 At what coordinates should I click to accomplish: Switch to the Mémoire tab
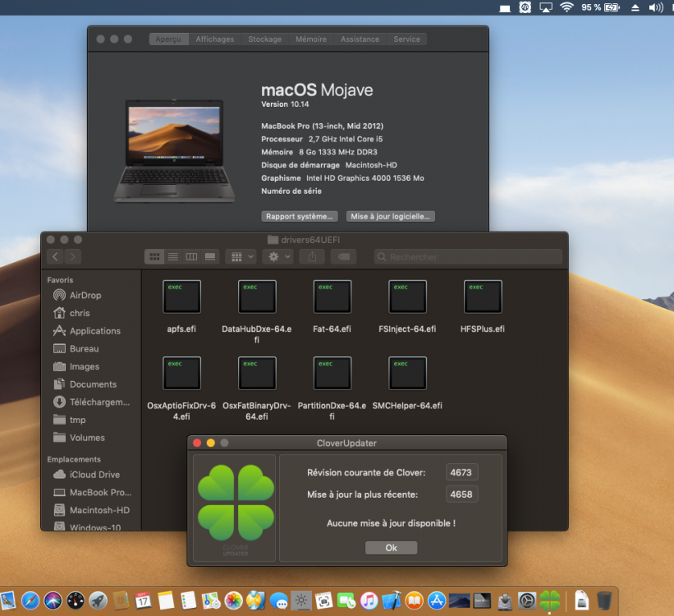click(x=311, y=39)
